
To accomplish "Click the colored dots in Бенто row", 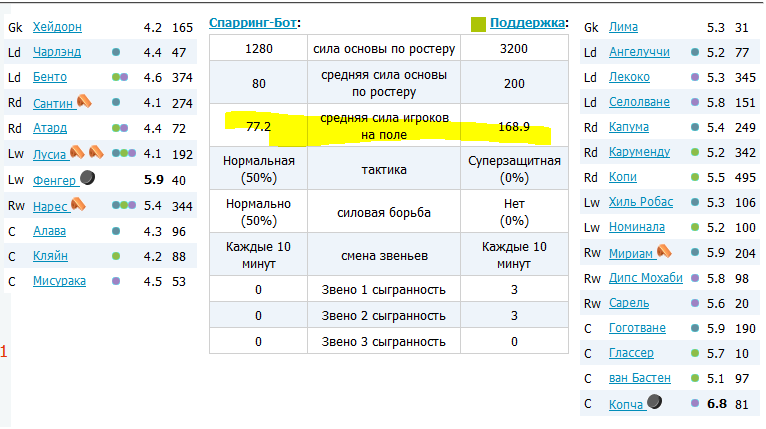I will pos(120,77).
